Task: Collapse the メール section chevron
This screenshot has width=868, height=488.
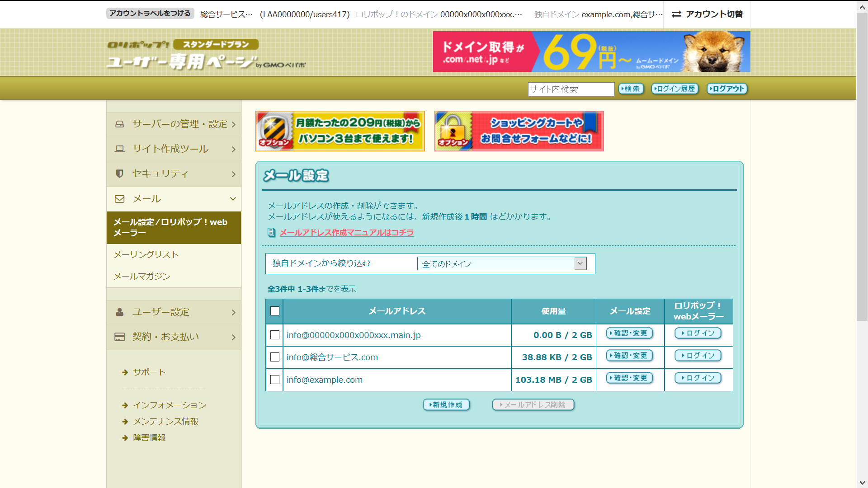Action: [x=233, y=199]
